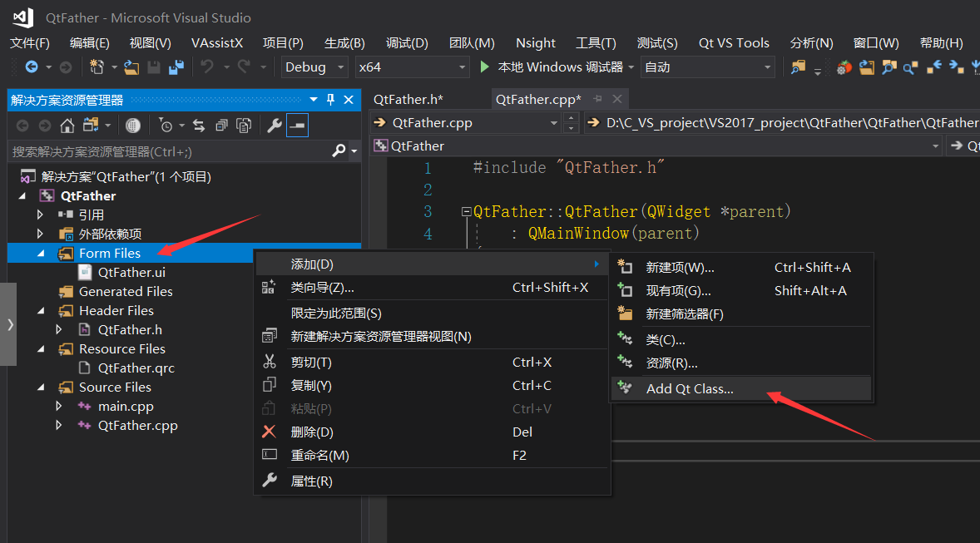980x543 pixels.
Task: Expand the QtFather.h tree node
Action: (59, 329)
